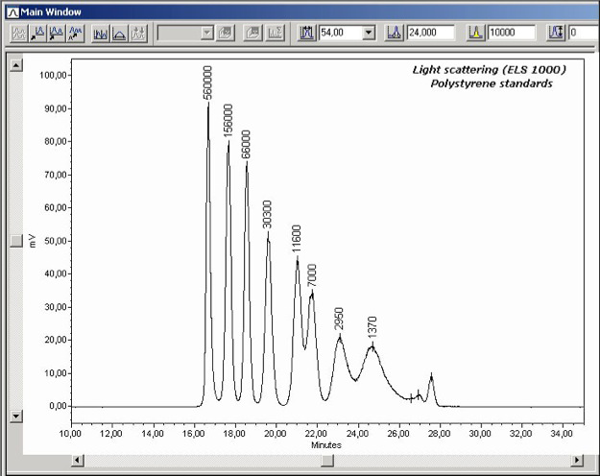Click the vertical scrollbar thumb beside the mV axis
The image size is (600, 476).
[16, 241]
